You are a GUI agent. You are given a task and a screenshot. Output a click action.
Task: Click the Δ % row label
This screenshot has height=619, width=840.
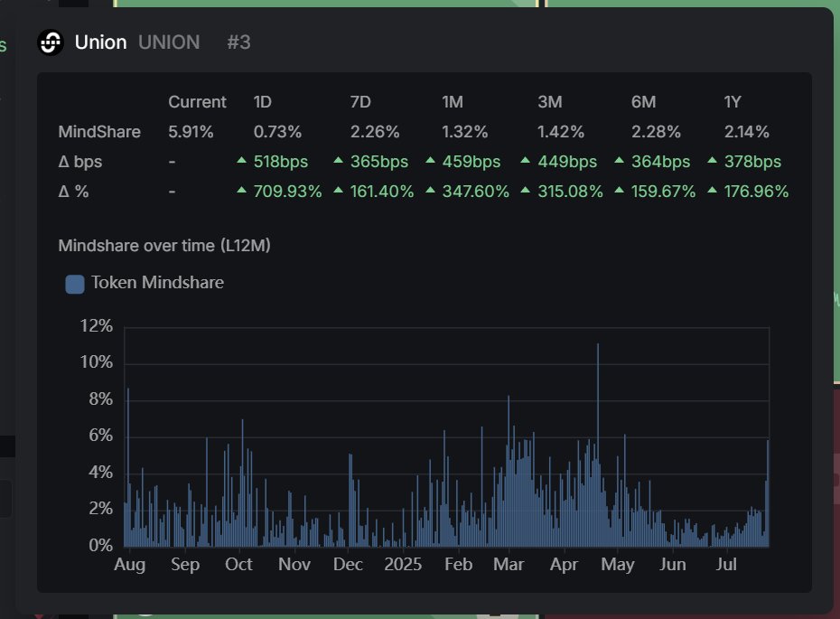[73, 192]
